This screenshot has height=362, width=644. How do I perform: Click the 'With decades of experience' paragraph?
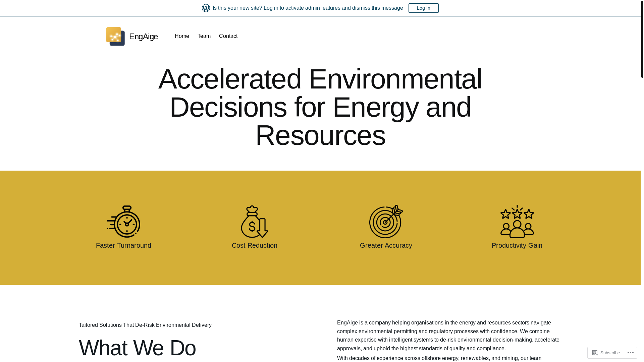click(x=439, y=358)
